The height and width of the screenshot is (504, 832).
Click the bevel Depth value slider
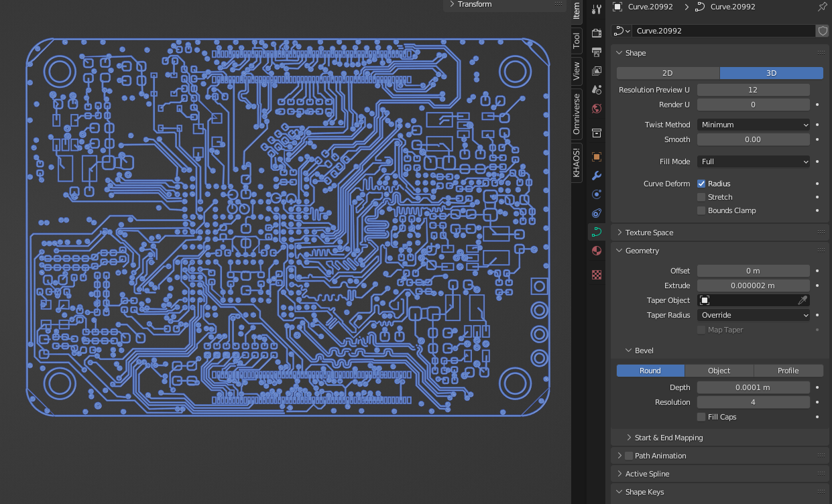point(753,387)
